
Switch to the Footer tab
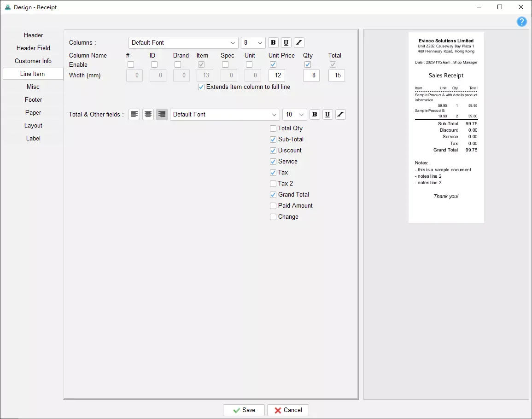33,100
